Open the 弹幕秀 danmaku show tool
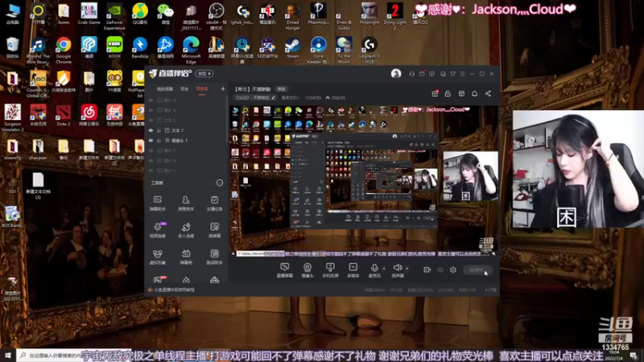Screen dimensions: 644x362 pos(186,257)
